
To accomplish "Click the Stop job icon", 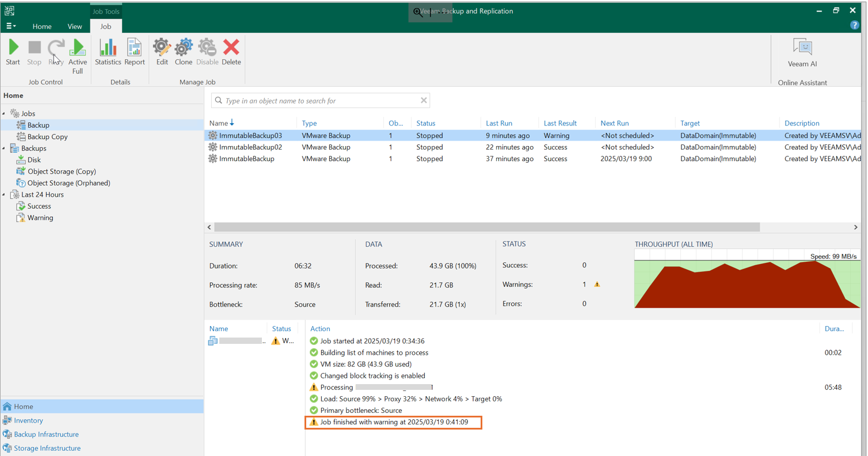I will (35, 52).
